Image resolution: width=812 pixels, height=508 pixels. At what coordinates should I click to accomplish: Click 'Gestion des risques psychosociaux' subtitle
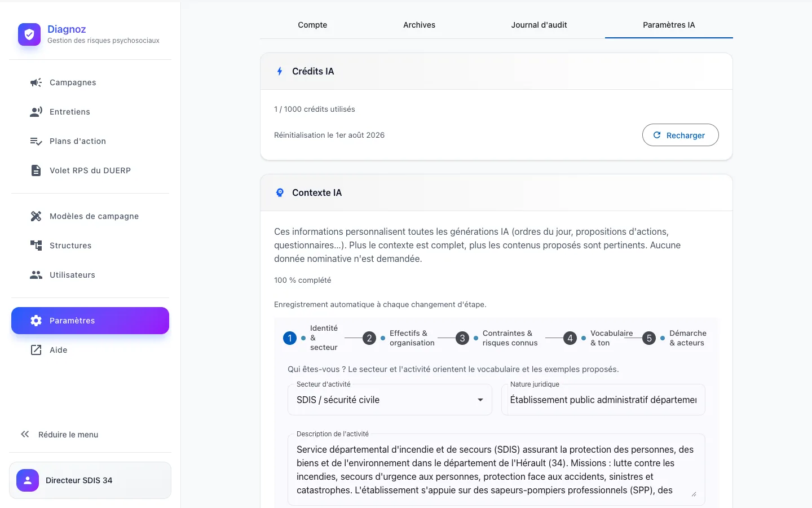click(x=103, y=41)
